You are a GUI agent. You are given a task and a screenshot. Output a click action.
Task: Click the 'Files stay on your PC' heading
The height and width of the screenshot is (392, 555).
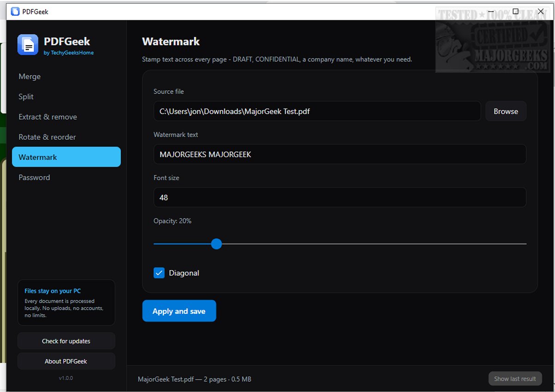(53, 291)
